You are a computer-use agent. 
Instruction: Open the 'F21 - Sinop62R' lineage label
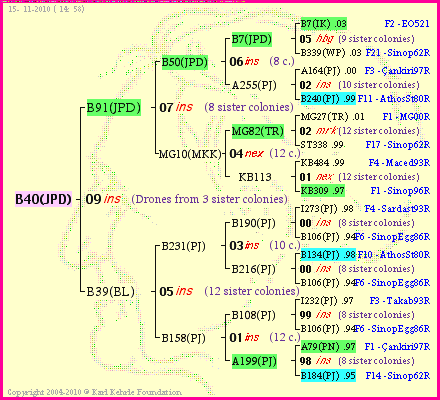398,53
